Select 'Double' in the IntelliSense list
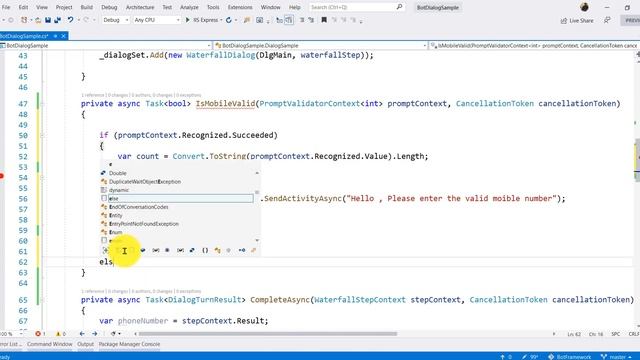The image size is (640, 360). click(118, 173)
